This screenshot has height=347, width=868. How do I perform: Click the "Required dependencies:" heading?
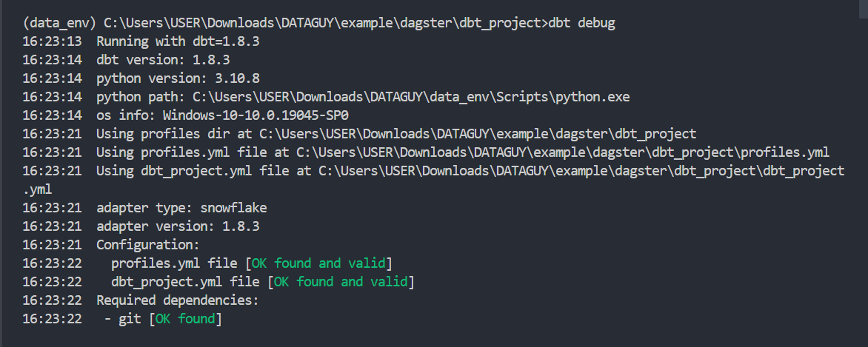click(178, 300)
